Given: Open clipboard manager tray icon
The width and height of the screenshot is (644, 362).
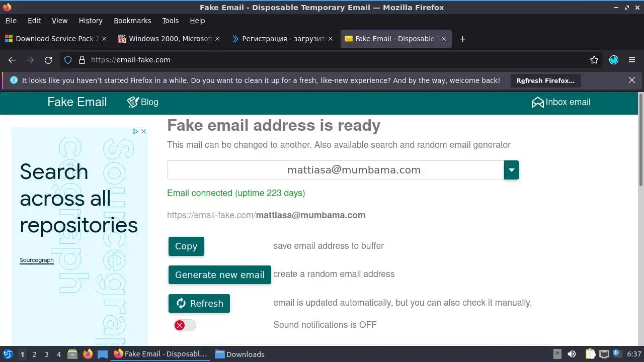Looking at the screenshot, I should 590,354.
